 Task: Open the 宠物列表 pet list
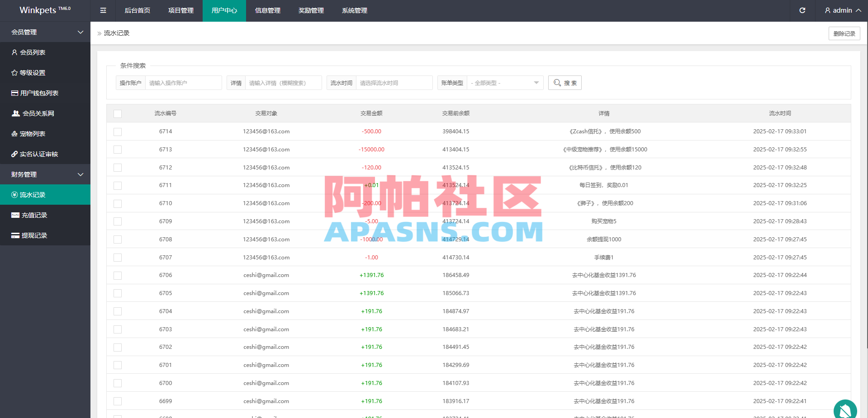coord(34,133)
